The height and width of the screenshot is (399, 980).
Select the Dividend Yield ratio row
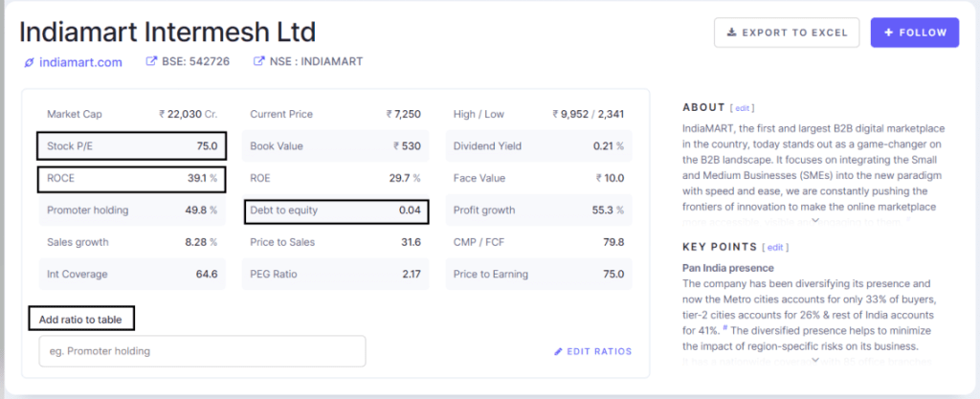point(539,146)
